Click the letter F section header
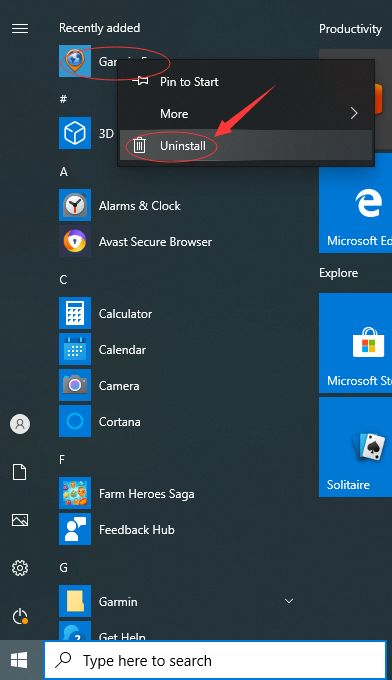Viewport: 392px width, 680px height. pos(62,460)
